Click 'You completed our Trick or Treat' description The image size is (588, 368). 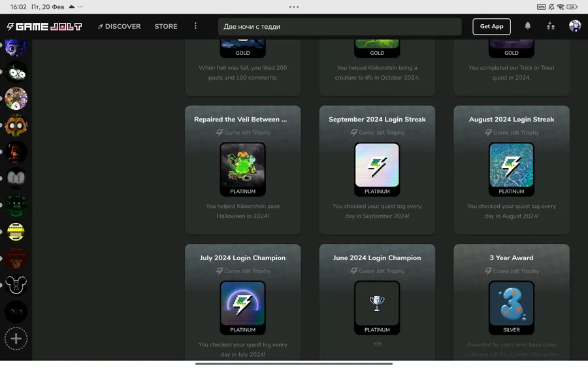point(512,73)
